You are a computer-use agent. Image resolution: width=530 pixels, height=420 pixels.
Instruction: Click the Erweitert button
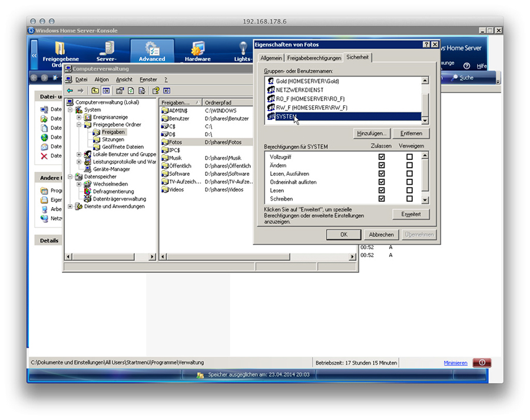(411, 214)
